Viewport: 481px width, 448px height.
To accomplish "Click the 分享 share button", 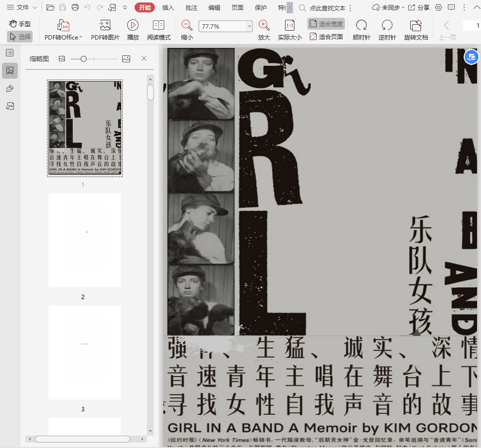I will (419, 7).
